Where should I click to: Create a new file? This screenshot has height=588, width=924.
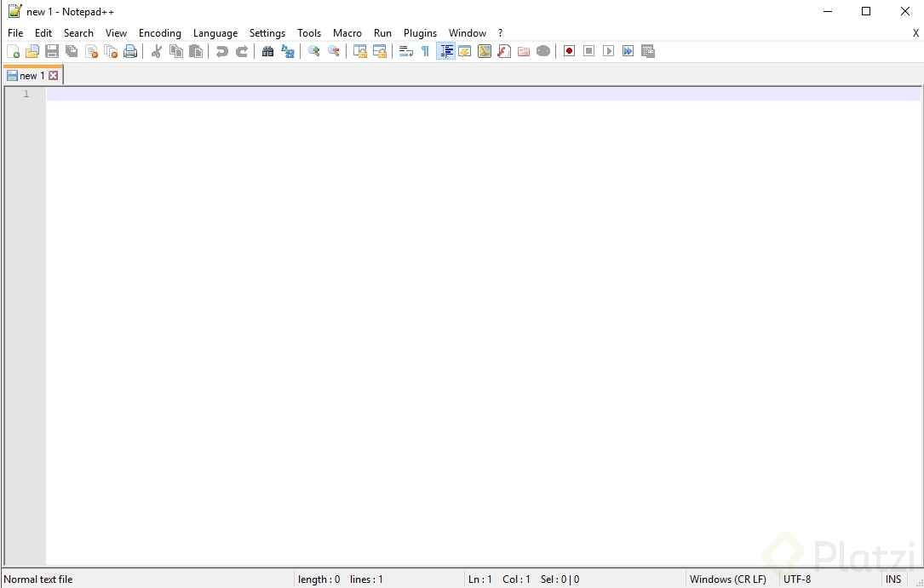[14, 51]
